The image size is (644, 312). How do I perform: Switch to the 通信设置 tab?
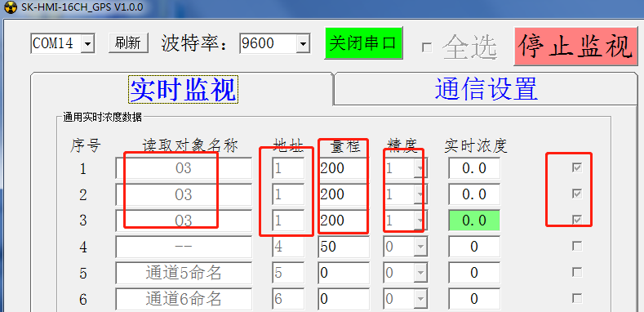(x=486, y=88)
